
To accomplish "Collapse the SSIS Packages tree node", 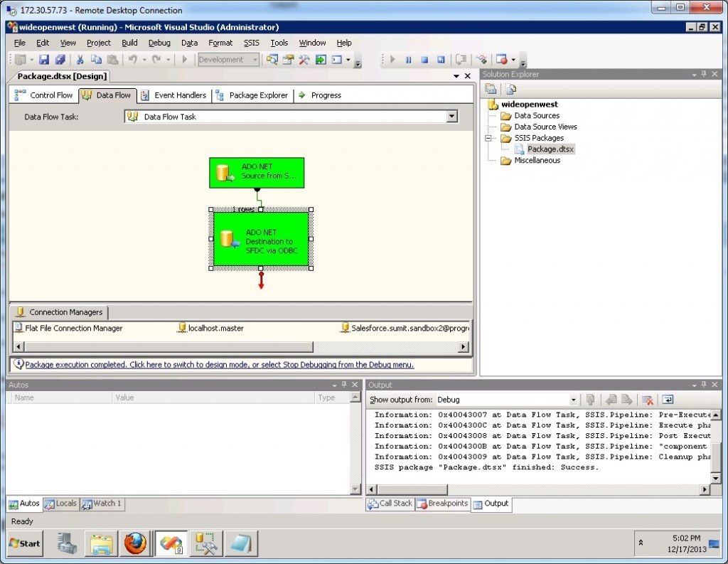I will click(489, 138).
